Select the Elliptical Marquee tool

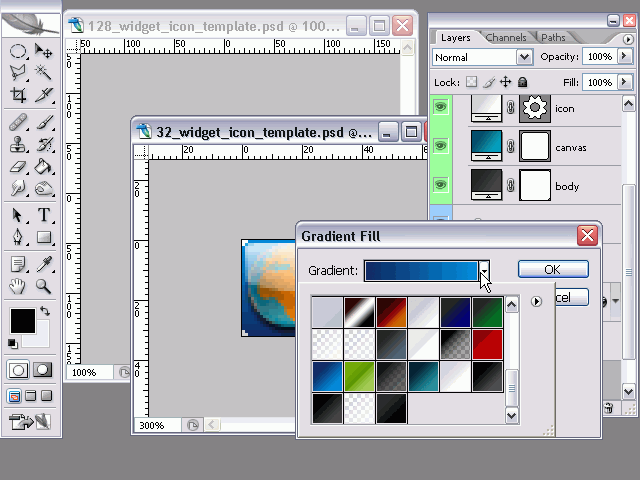click(18, 51)
